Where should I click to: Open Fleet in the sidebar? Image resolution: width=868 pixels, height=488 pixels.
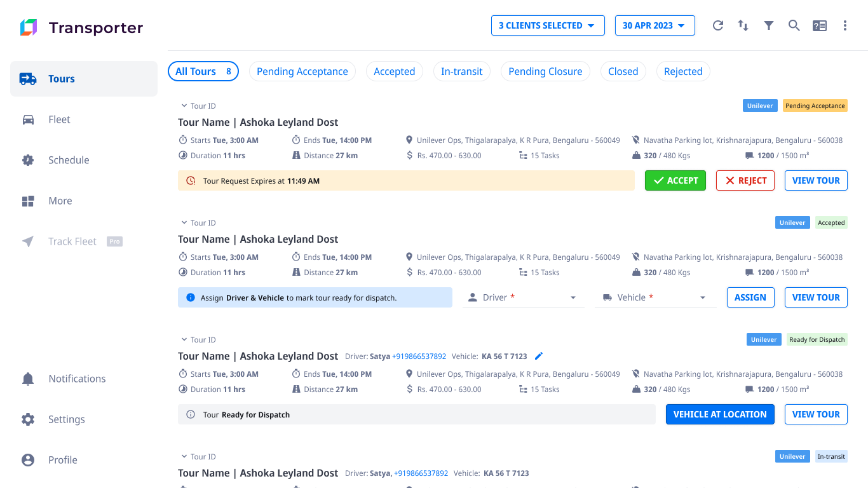tap(84, 119)
